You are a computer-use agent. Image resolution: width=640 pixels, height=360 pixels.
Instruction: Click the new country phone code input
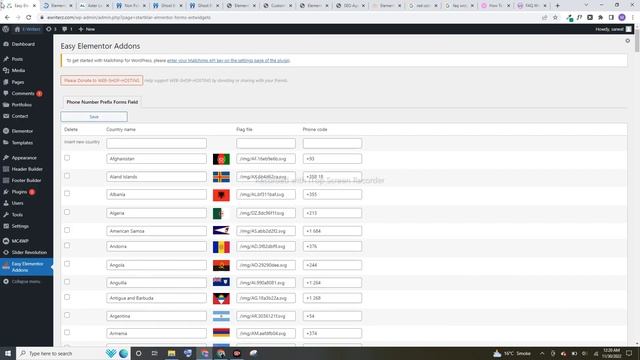(x=332, y=143)
